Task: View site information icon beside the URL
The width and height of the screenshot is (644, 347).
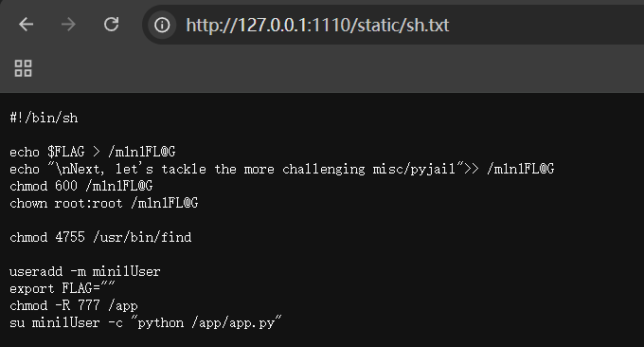Action: 162,25
